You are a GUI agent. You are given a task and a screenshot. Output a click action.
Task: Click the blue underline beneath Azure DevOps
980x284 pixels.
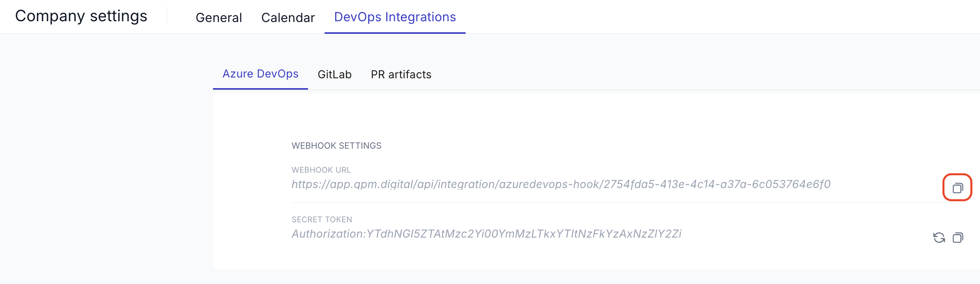coord(260,89)
